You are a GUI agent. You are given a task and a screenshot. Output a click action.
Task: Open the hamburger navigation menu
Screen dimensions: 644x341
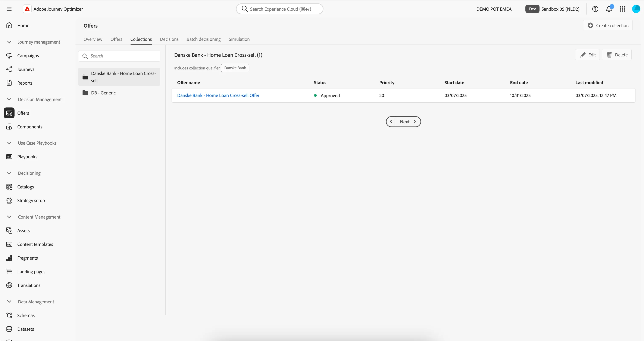point(9,9)
